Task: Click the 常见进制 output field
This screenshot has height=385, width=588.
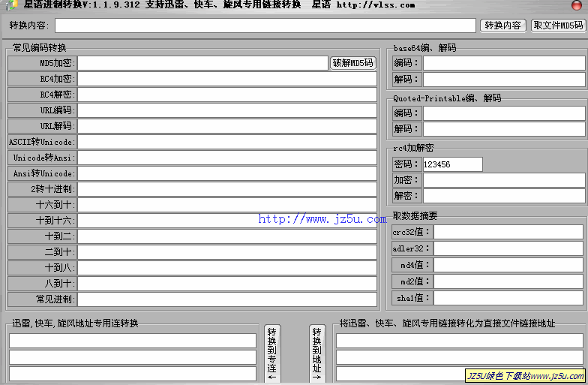Action: click(x=227, y=299)
